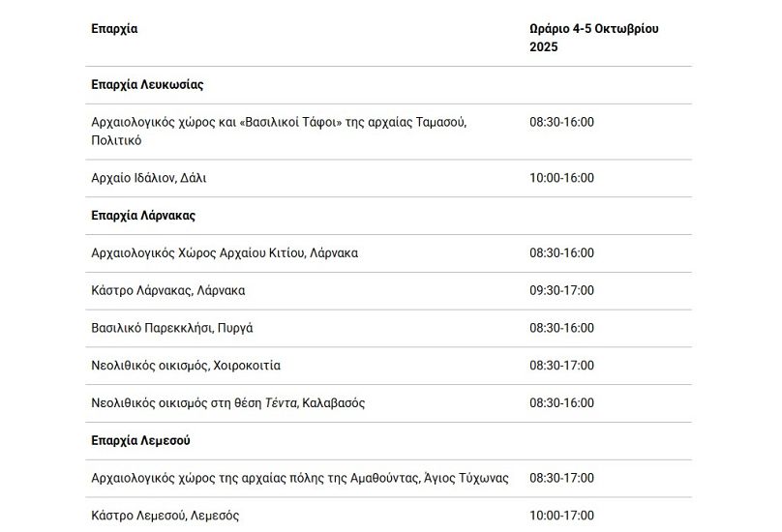Click the Αμαθούντας, Άγιος Τύχωνας site entry

pos(299,479)
